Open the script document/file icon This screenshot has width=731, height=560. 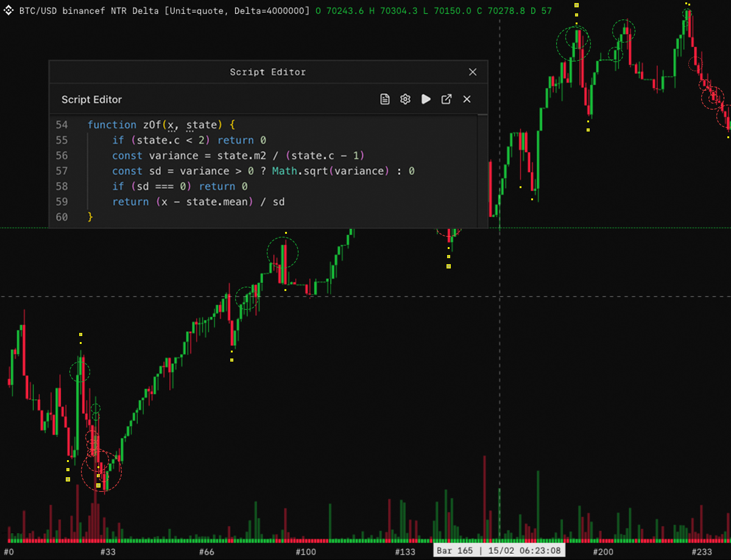pos(385,99)
